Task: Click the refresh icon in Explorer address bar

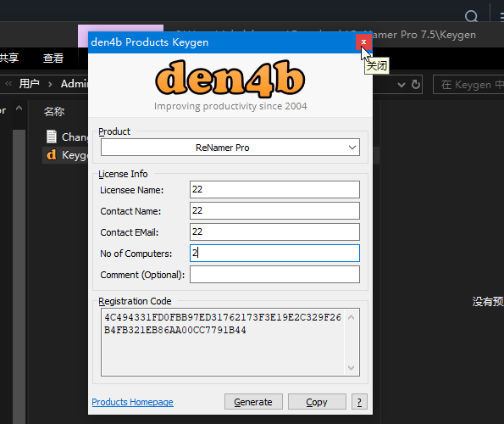Action: click(x=416, y=84)
